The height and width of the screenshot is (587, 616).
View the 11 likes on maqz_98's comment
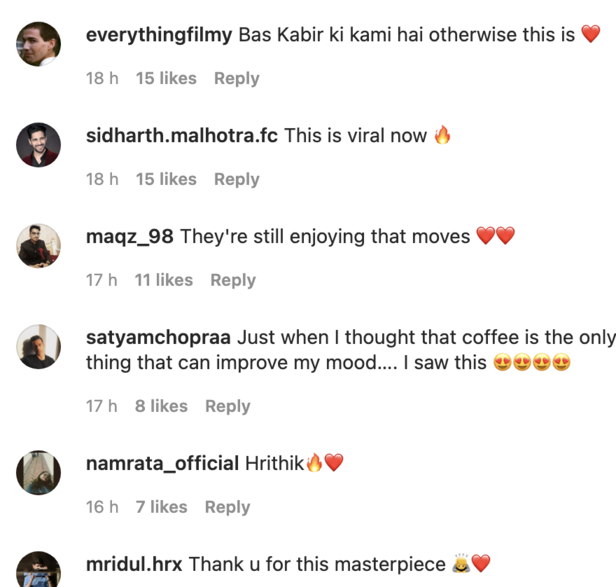coord(164,280)
